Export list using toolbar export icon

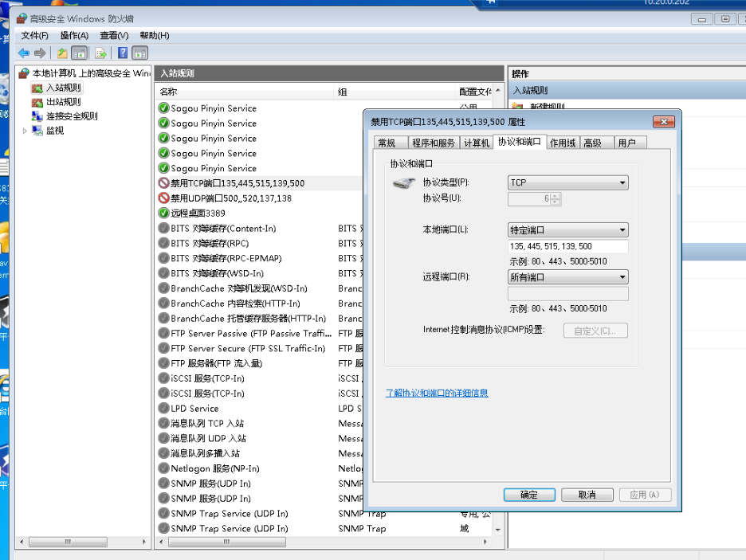coord(100,53)
